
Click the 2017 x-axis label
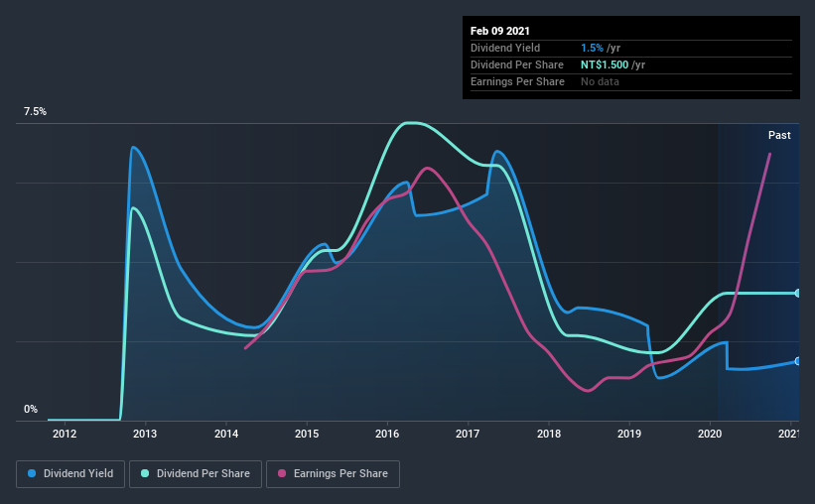[x=468, y=434]
